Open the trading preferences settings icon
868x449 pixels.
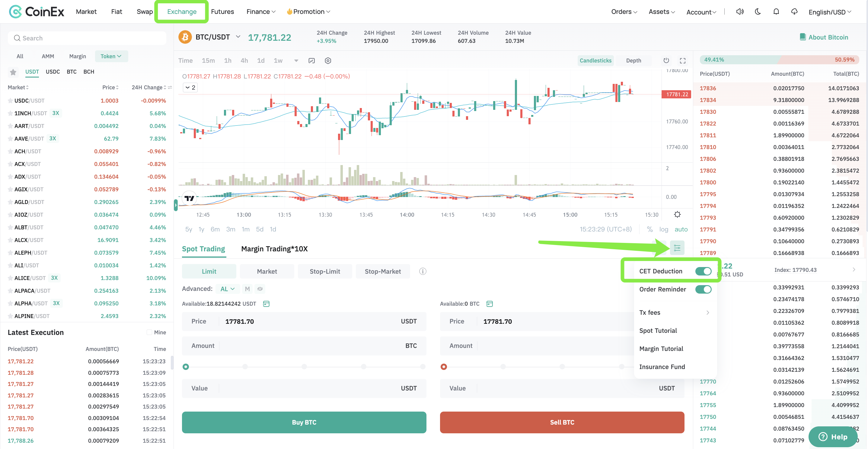pos(677,248)
